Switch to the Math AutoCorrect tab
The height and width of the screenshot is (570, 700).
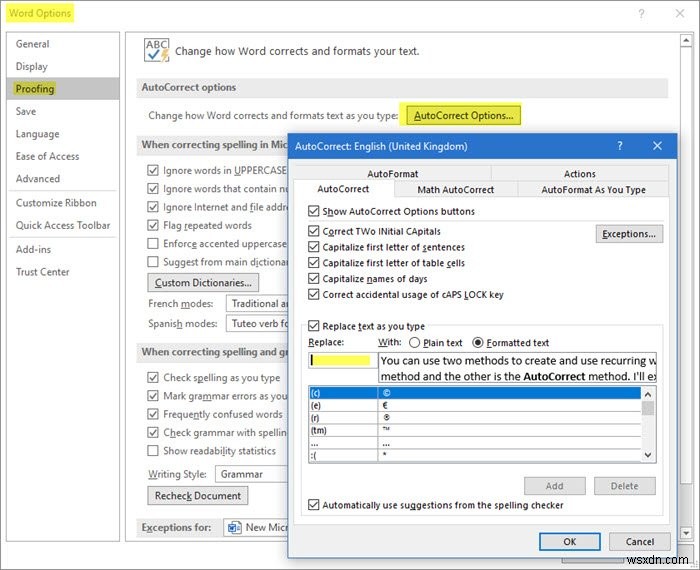click(455, 190)
